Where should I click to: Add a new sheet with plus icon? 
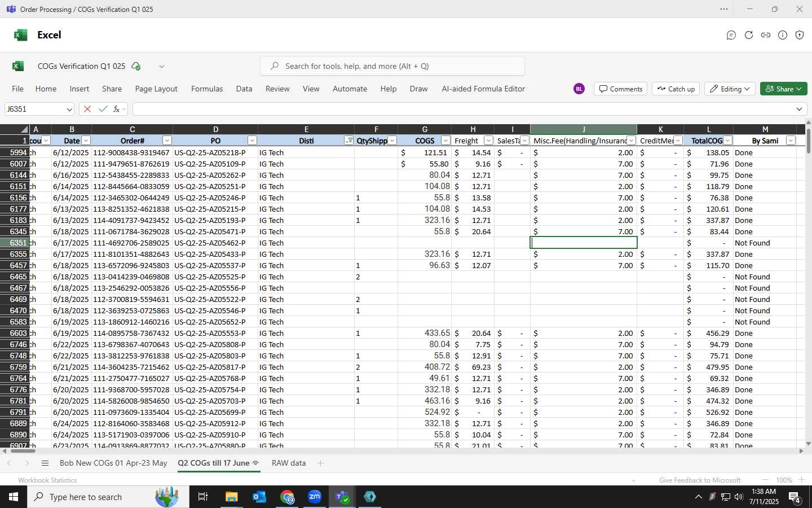320,463
